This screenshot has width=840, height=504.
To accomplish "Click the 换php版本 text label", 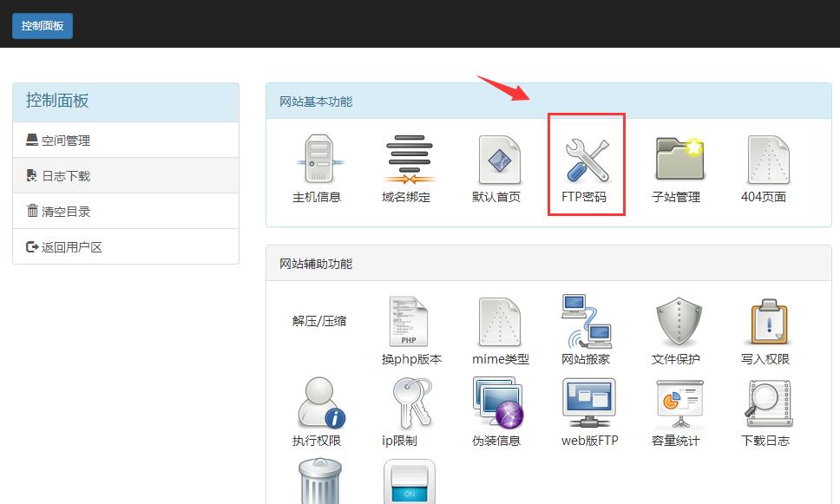I will pos(412,359).
